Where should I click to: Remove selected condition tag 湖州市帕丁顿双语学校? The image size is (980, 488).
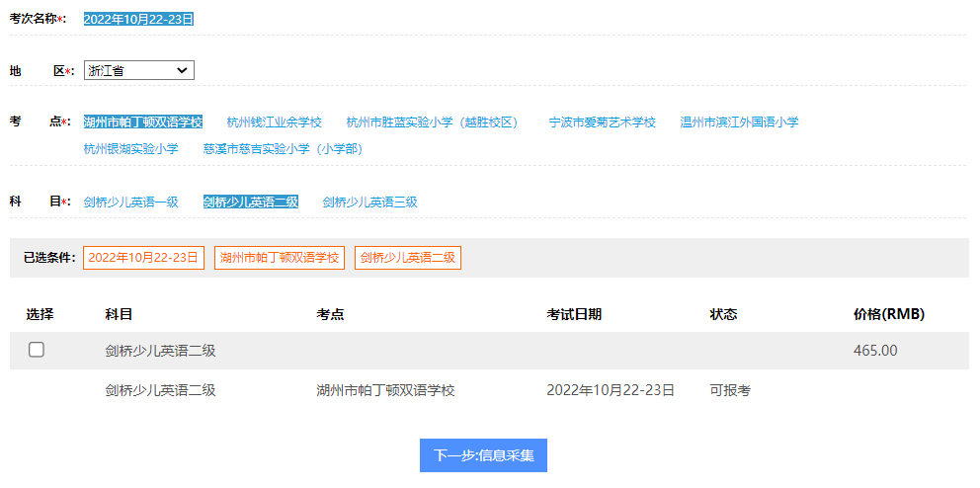pyautogui.click(x=280, y=258)
